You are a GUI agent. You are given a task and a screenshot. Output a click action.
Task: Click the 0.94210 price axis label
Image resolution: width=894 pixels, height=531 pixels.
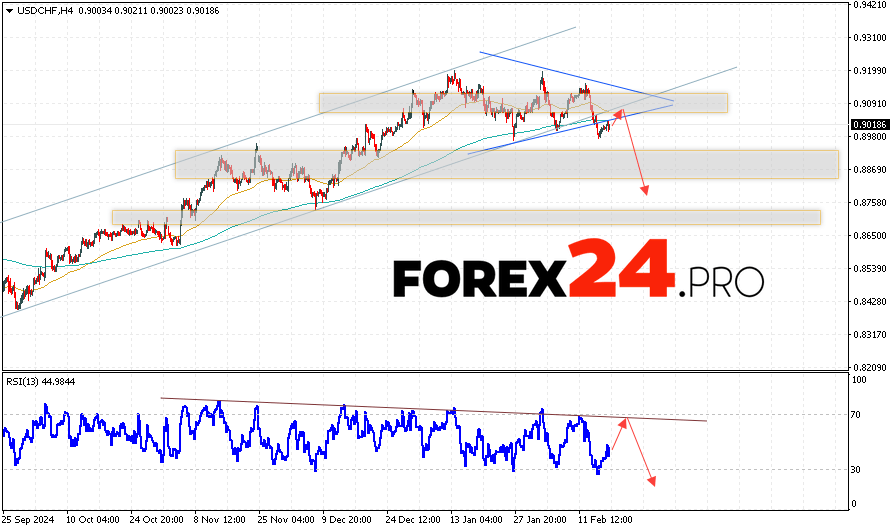870,5
